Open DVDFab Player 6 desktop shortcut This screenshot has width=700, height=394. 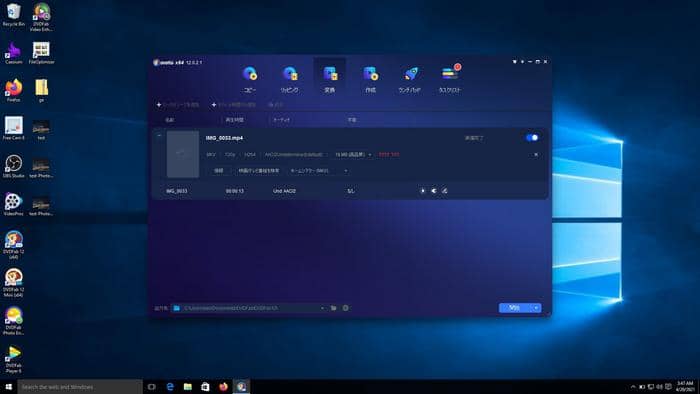pyautogui.click(x=13, y=359)
